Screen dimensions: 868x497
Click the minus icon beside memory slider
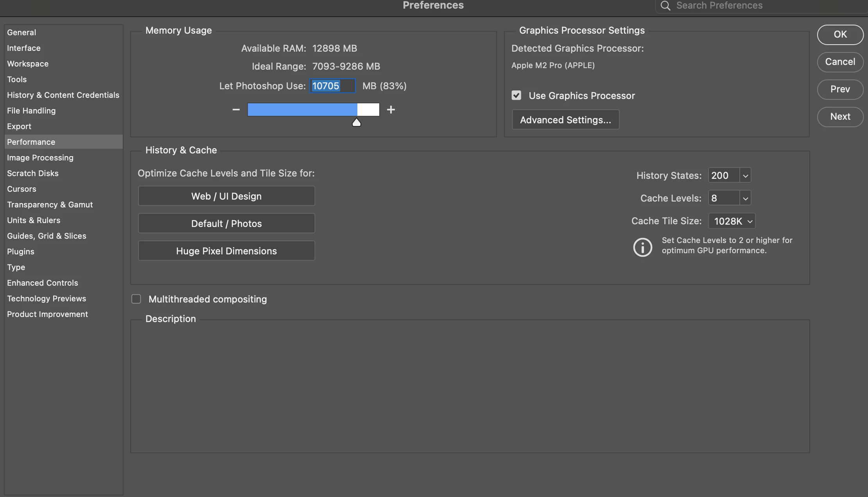pos(236,110)
